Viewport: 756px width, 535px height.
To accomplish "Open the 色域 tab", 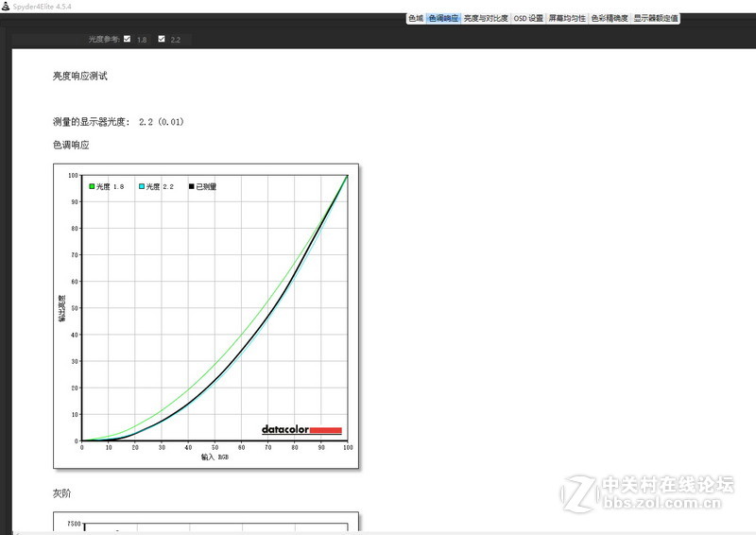I will (x=416, y=18).
